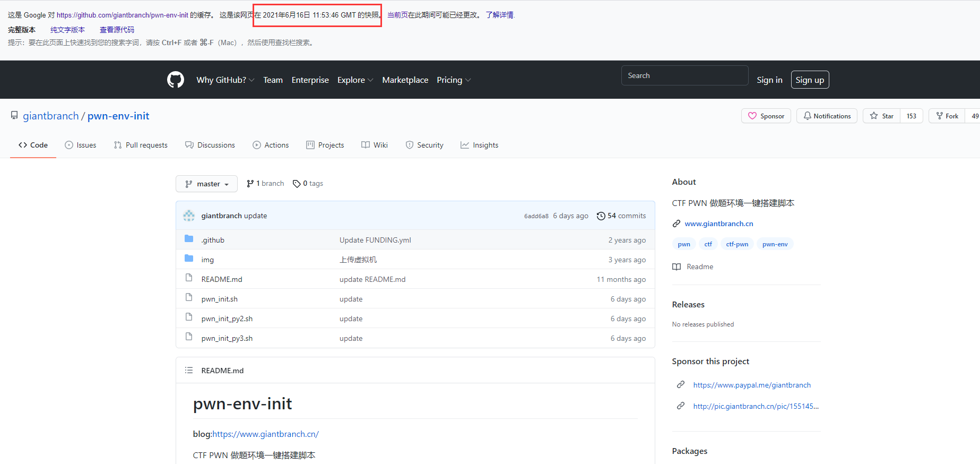The width and height of the screenshot is (980, 464).
Task: Click the Sign up button
Action: click(x=810, y=80)
